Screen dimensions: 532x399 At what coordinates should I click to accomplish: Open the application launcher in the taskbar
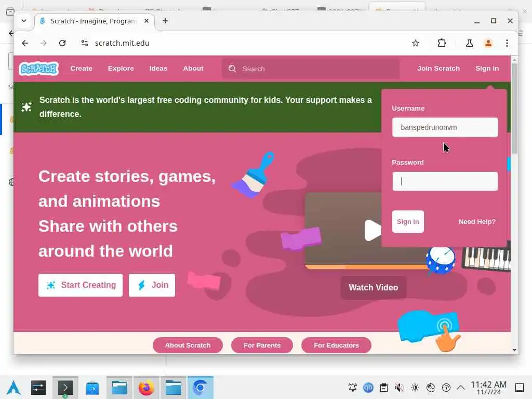click(x=14, y=388)
